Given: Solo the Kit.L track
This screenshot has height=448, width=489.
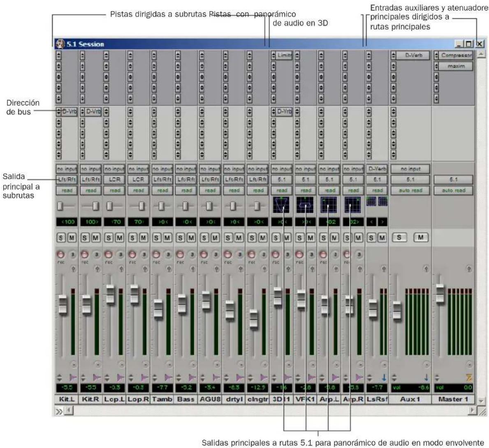Looking at the screenshot, I should [x=61, y=238].
